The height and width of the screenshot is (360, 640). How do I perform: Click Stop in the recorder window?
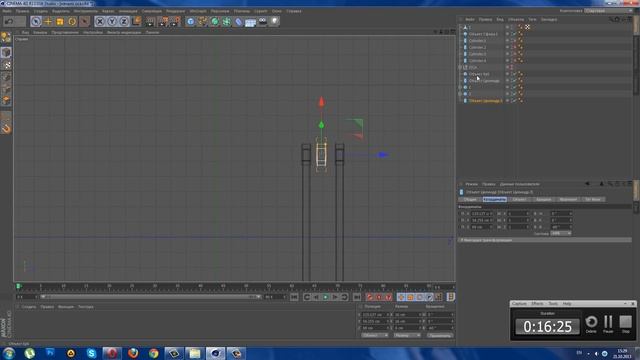pos(625,324)
